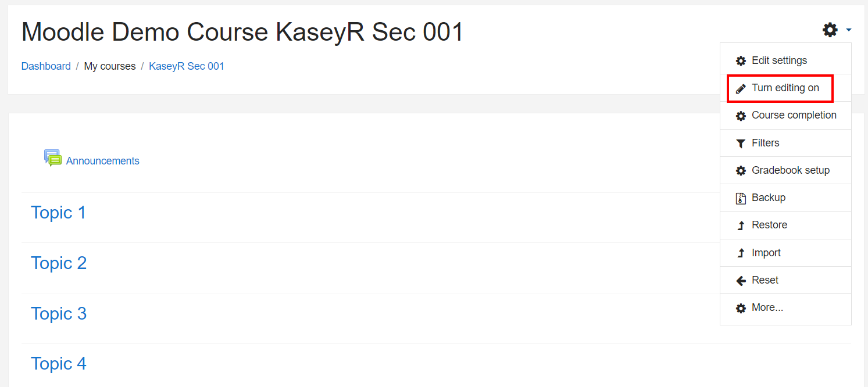This screenshot has width=868, height=387.
Task: Open the KaseyR Sec 001 breadcrumb link
Action: click(x=186, y=66)
